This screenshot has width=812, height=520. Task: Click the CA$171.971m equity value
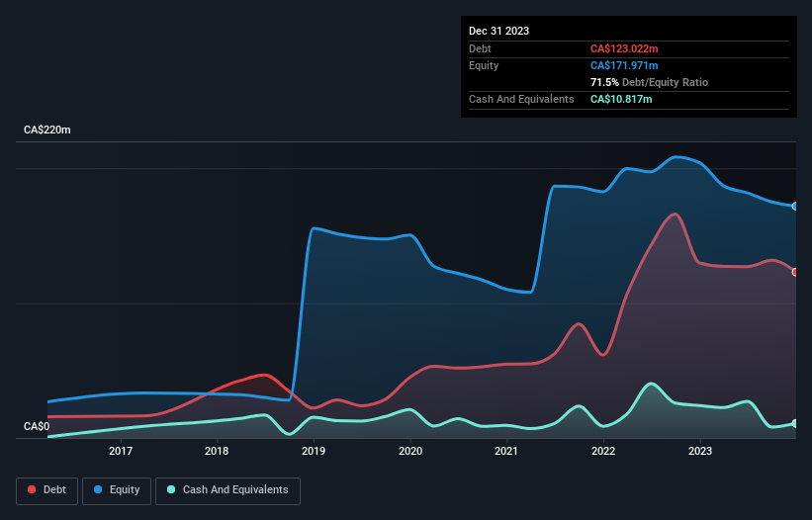(x=624, y=65)
